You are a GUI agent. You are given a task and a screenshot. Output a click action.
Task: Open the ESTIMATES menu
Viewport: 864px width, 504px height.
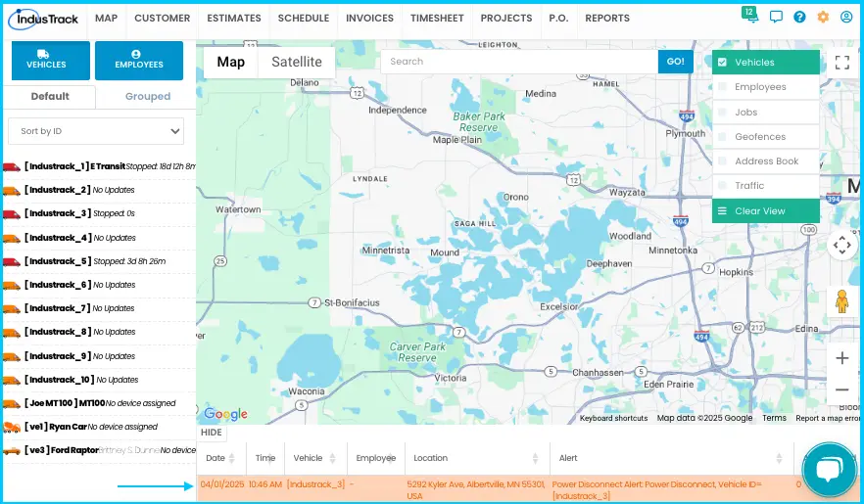(x=234, y=19)
